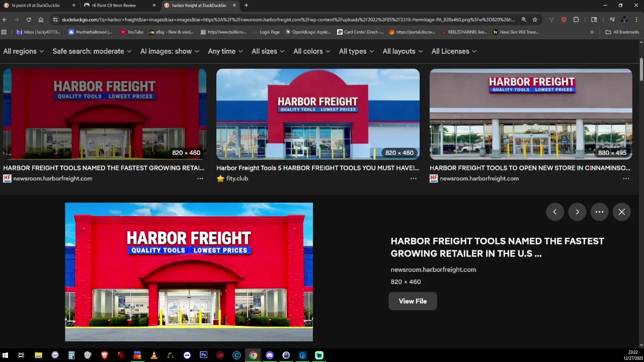Close the image detail panel

click(622, 212)
